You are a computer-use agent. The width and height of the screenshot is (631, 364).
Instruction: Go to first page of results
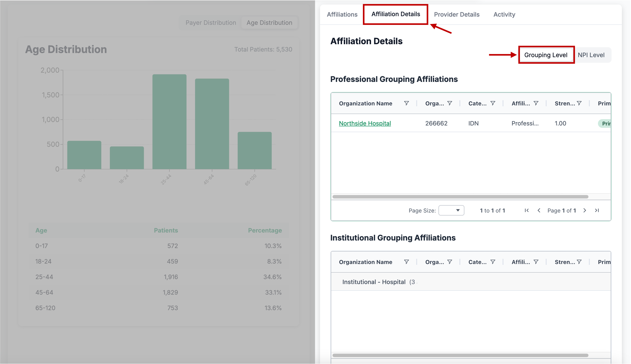tap(526, 211)
